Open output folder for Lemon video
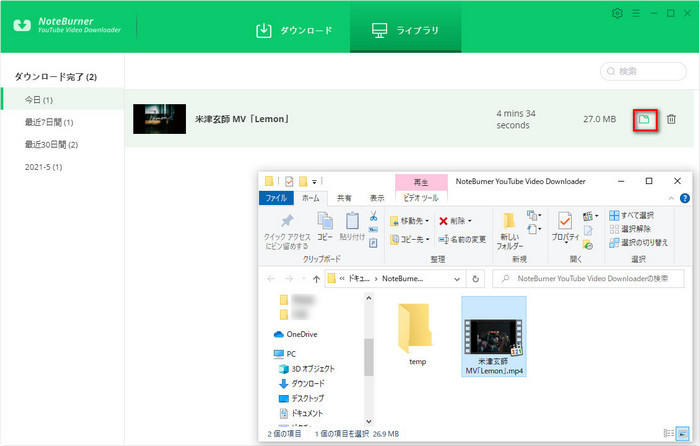Viewport: 700px width, 446px height. 645,119
